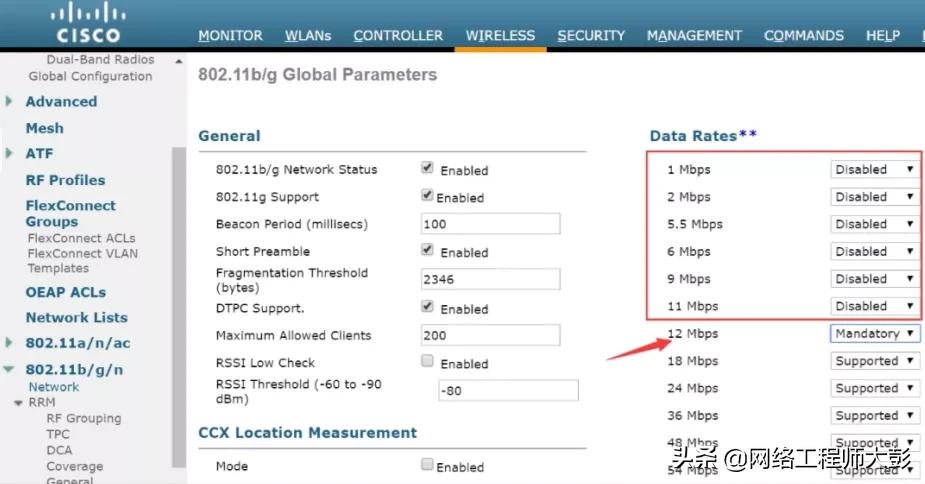Expand the 802.11a/n/ac sidebar arrow
Screen dimensions: 925x484
9,342
